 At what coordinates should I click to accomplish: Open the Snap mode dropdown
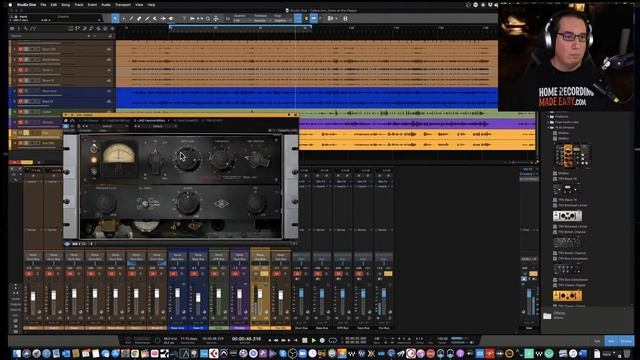point(283,20)
